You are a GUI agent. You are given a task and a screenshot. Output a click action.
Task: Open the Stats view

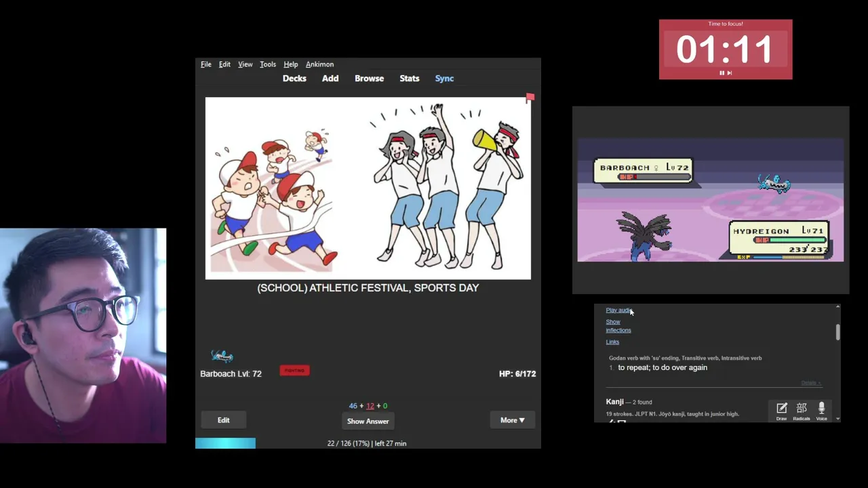[410, 79]
